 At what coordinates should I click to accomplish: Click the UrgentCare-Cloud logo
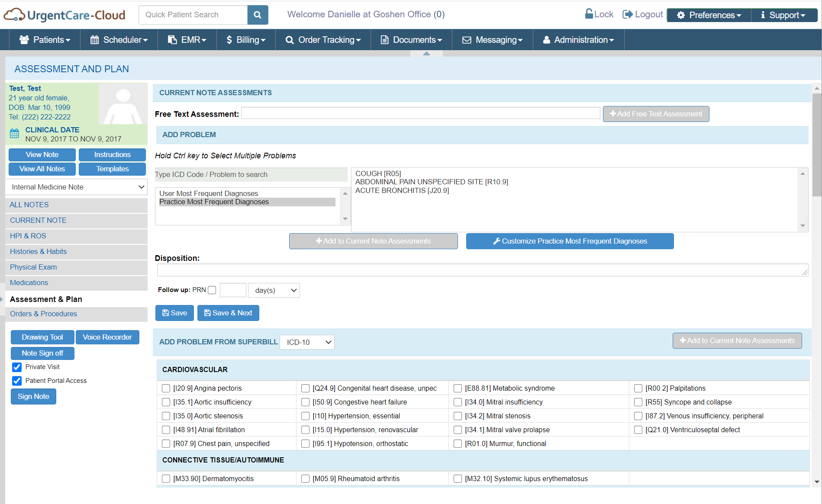point(64,14)
